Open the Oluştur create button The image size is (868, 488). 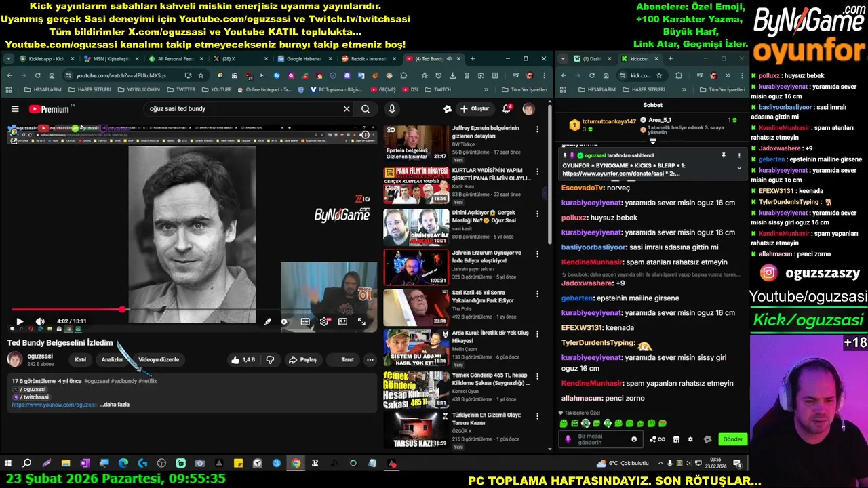click(475, 109)
